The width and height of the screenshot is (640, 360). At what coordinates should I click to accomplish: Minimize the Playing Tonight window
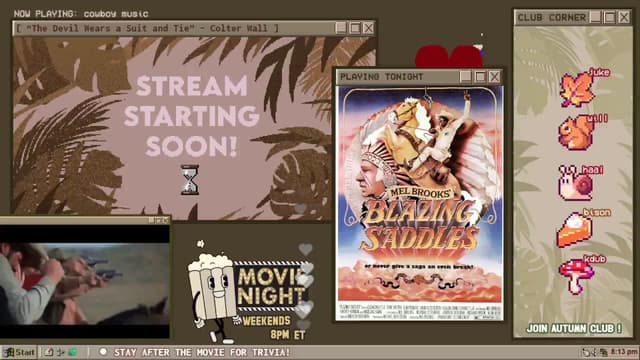466,77
